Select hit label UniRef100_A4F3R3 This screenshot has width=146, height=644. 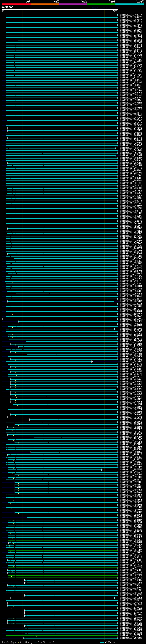(x=131, y=60)
